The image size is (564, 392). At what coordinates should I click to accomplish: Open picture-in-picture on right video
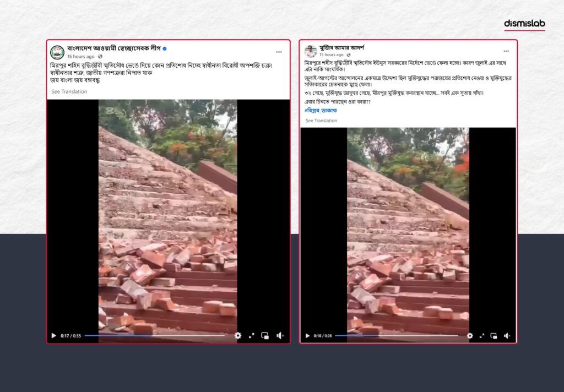tap(494, 335)
